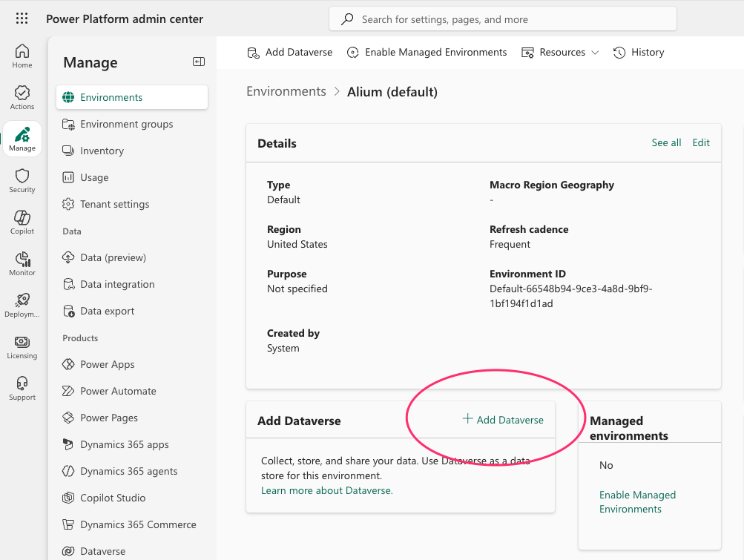Click the 'Not specified' purpose value
Screen dimensions: 744x560
tap(297, 289)
